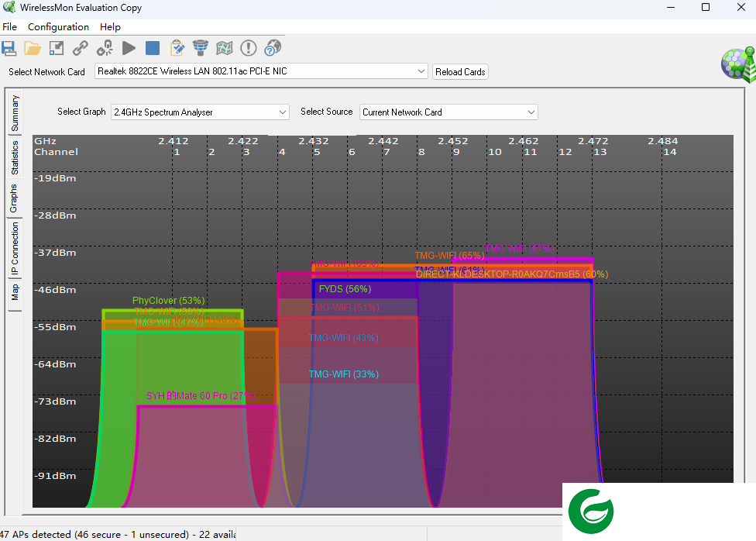Switch to the Statistics tab
Image resolution: width=756 pixels, height=541 pixels.
click(15, 158)
